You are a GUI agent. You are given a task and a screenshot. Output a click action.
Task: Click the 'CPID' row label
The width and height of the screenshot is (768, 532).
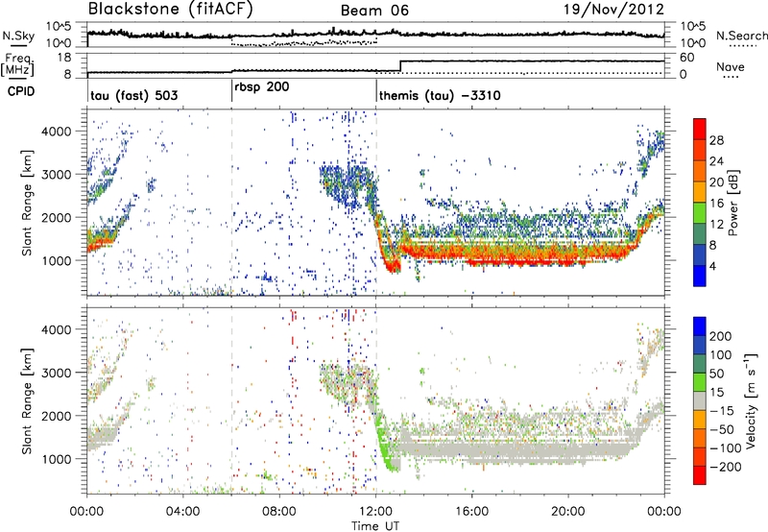coord(20,91)
